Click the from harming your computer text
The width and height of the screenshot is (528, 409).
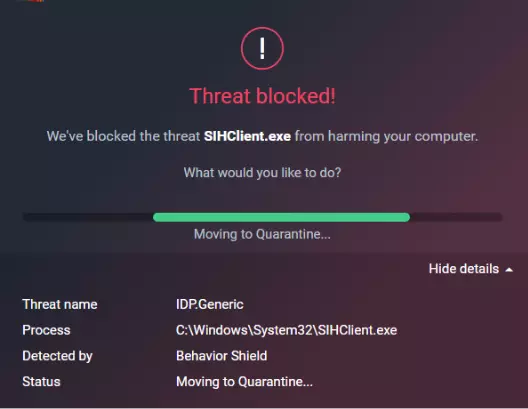click(x=386, y=136)
